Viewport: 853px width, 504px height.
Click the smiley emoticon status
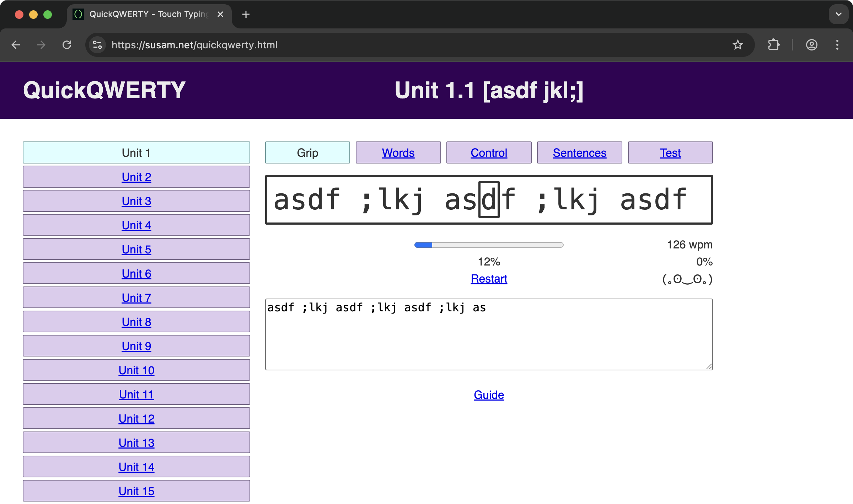pos(687,279)
